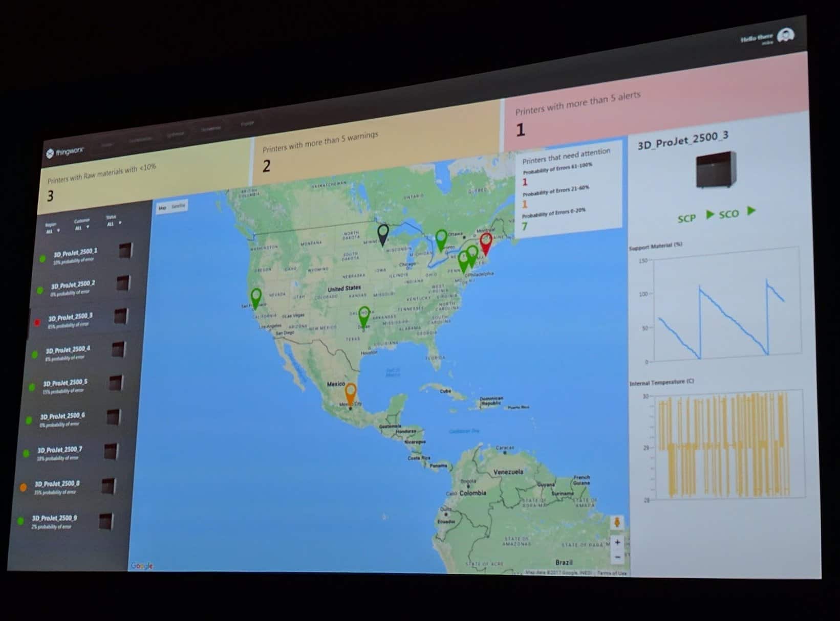This screenshot has height=621, width=840.
Task: Select the orange map pin at Mexico City
Action: (351, 395)
